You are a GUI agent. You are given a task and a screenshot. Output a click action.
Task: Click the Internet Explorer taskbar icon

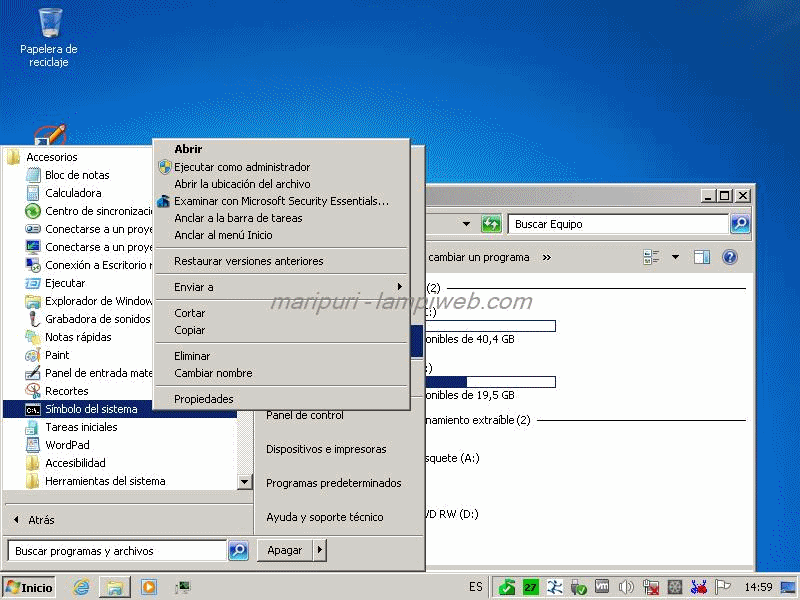[81, 587]
